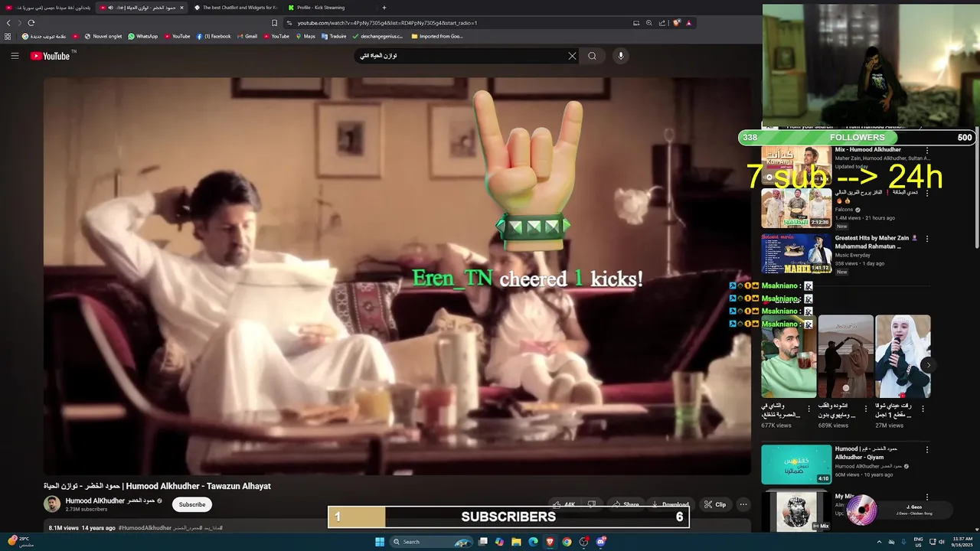
Task: Open the 'Alkhudher - Qiyam' video thumbnail
Action: pyautogui.click(x=796, y=465)
